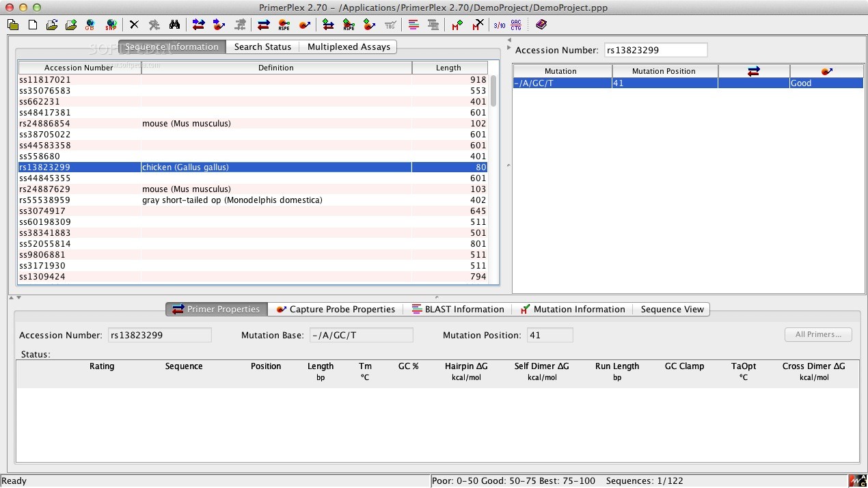Image resolution: width=868 pixels, height=488 pixels.
Task: Select sequence row ss3074917
Action: click(253, 211)
